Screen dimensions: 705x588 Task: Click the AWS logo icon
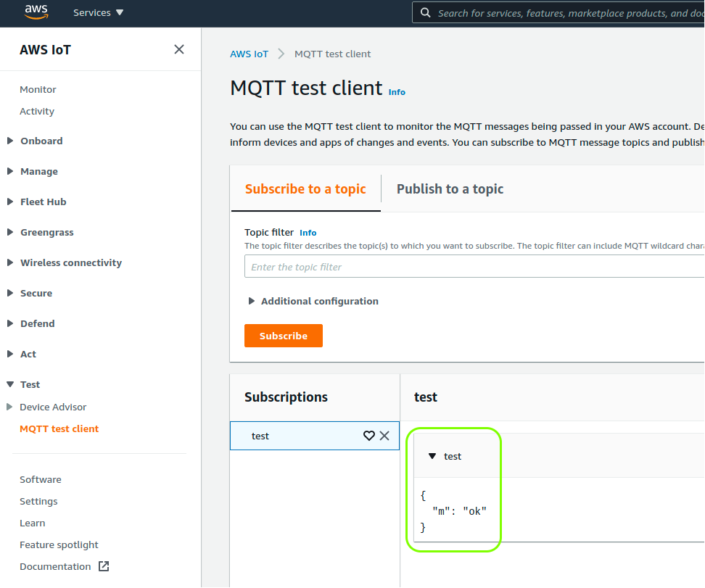coord(36,12)
